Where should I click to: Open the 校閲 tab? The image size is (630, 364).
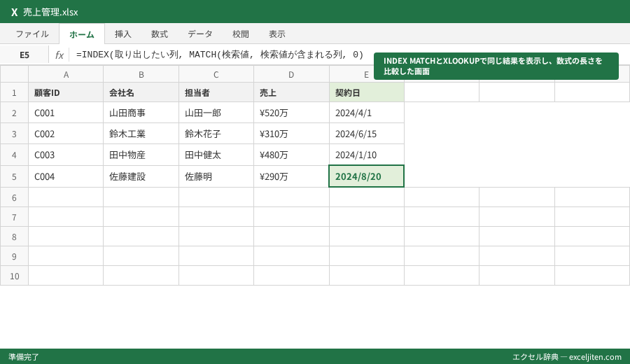coord(241,34)
